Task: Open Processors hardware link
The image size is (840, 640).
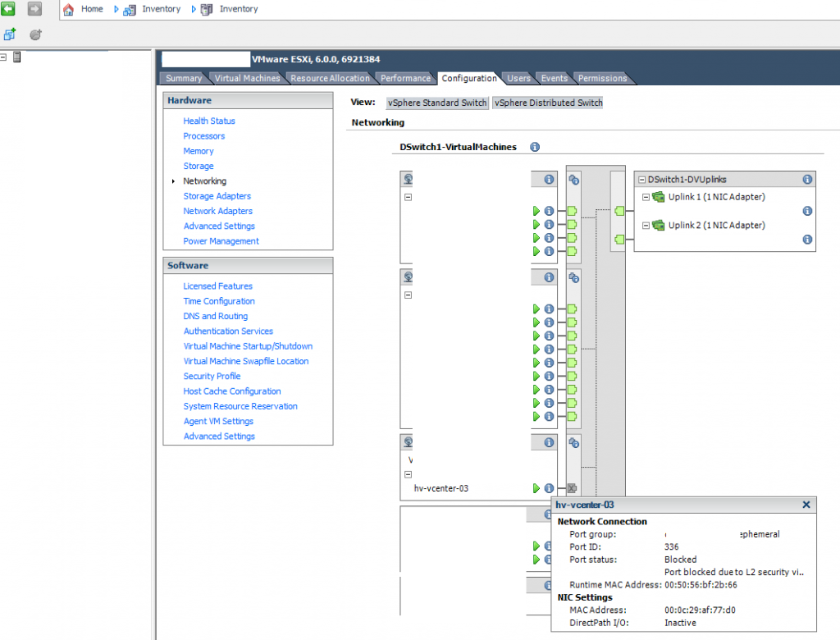Action: (203, 136)
